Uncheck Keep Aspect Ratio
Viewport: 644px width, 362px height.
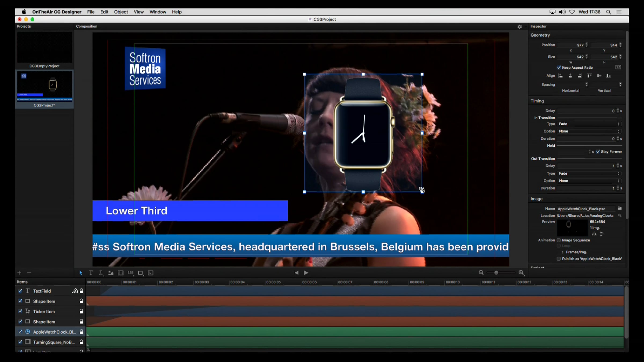coord(559,68)
